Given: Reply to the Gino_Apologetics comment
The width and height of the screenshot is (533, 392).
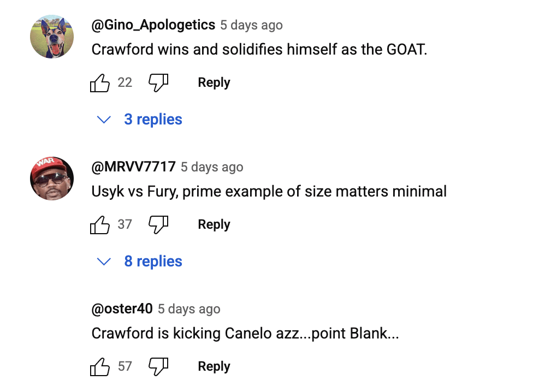Looking at the screenshot, I should point(214,83).
